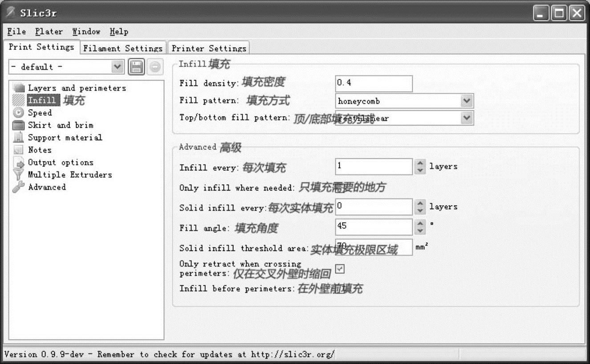Open the File menu
This screenshot has width=590, height=364.
click(x=17, y=32)
